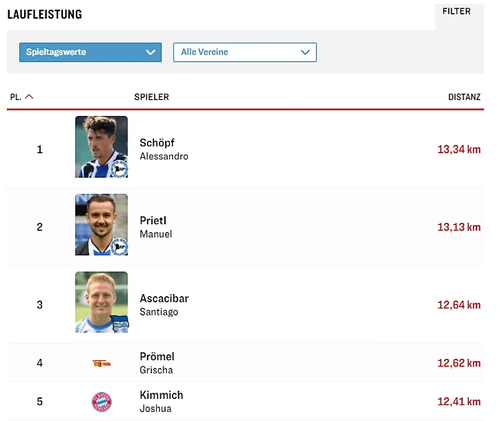This screenshot has height=421, width=504.
Task: Click the Spieltagswerte dropdown chevron arrow
Action: point(151,52)
